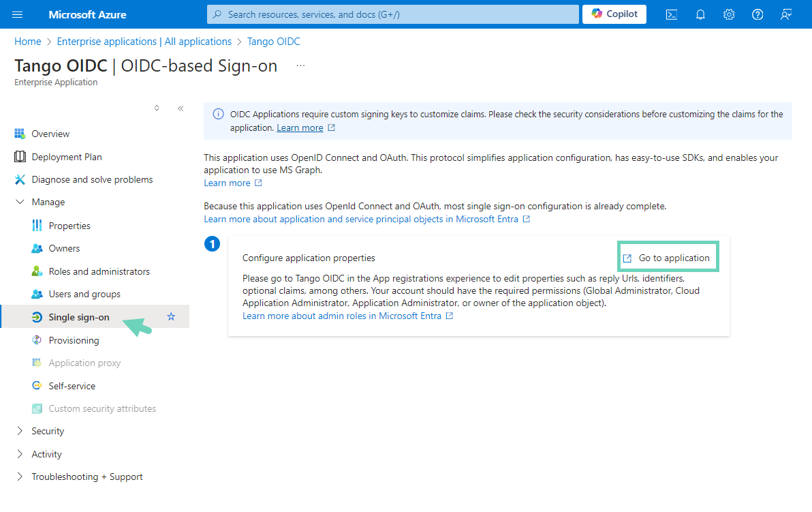Click Roles and administrators icon
The width and height of the screenshot is (812, 512).
[x=37, y=271]
